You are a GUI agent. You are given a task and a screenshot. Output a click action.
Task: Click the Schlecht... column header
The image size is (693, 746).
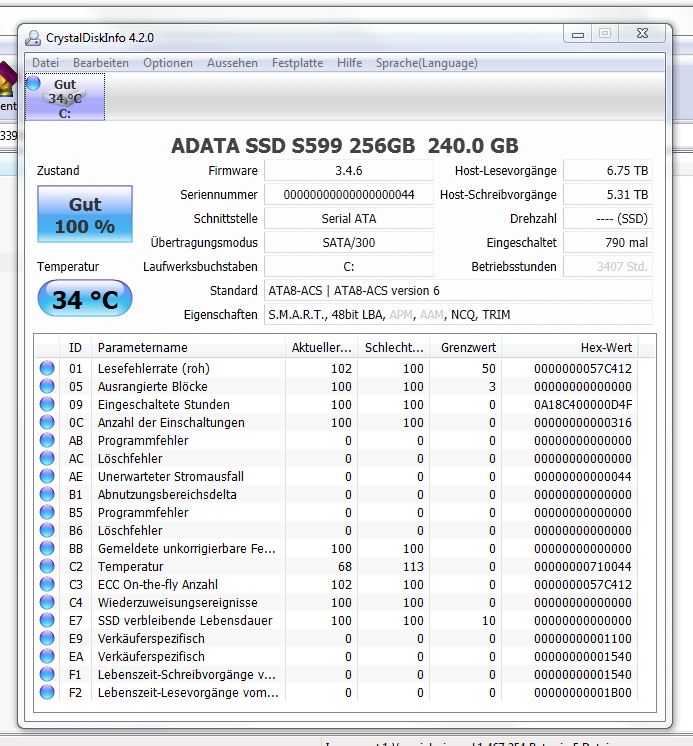point(394,348)
